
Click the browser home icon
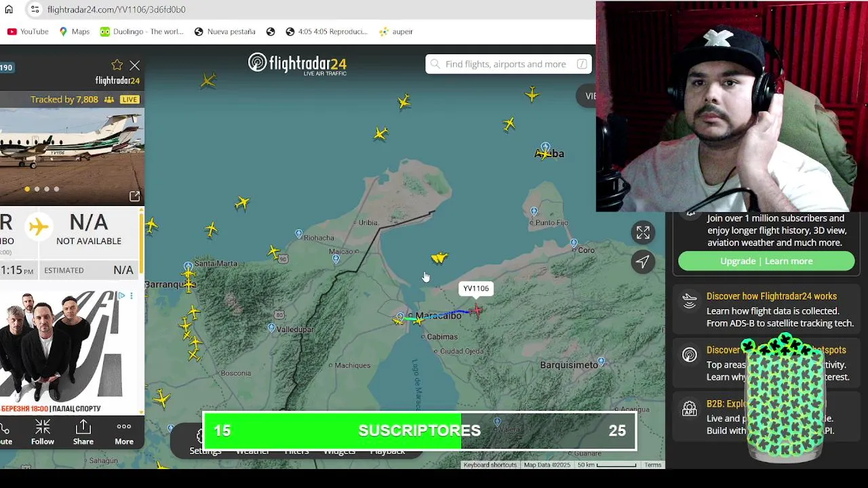(9, 9)
